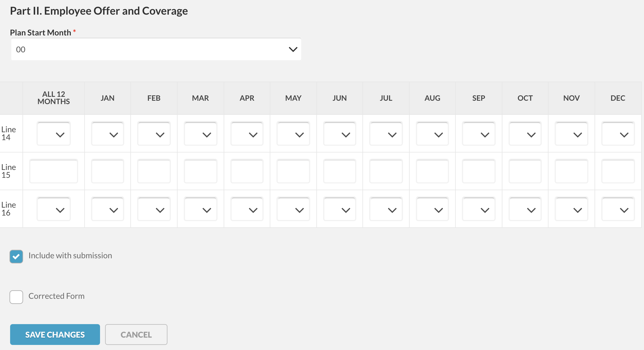The height and width of the screenshot is (350, 644).
Task: Focus Line 15 AUG input field
Action: tap(432, 171)
